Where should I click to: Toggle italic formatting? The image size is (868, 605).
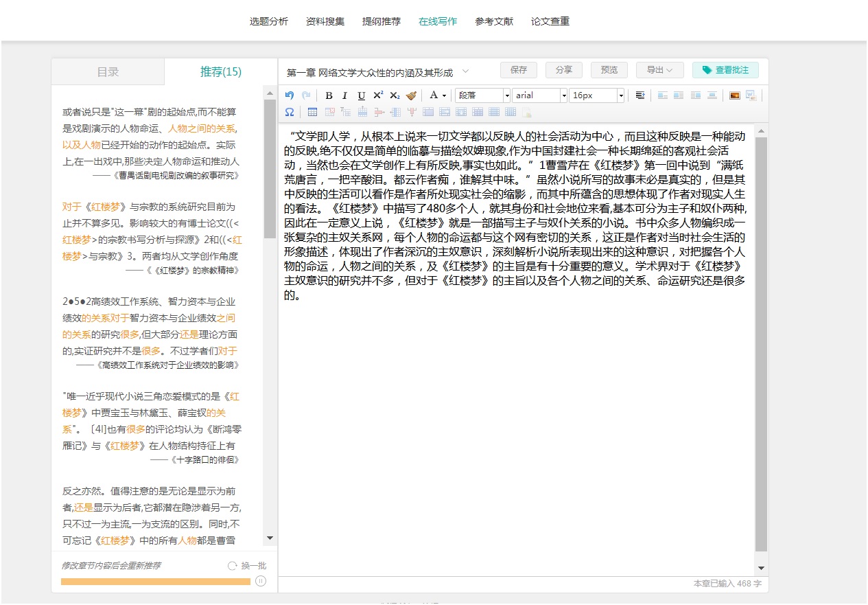[x=345, y=95]
